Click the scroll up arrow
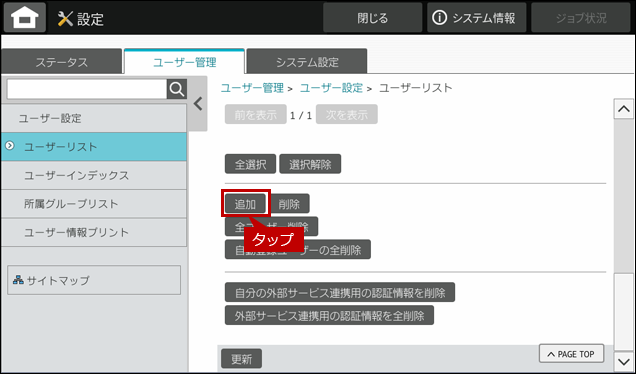 [623, 109]
